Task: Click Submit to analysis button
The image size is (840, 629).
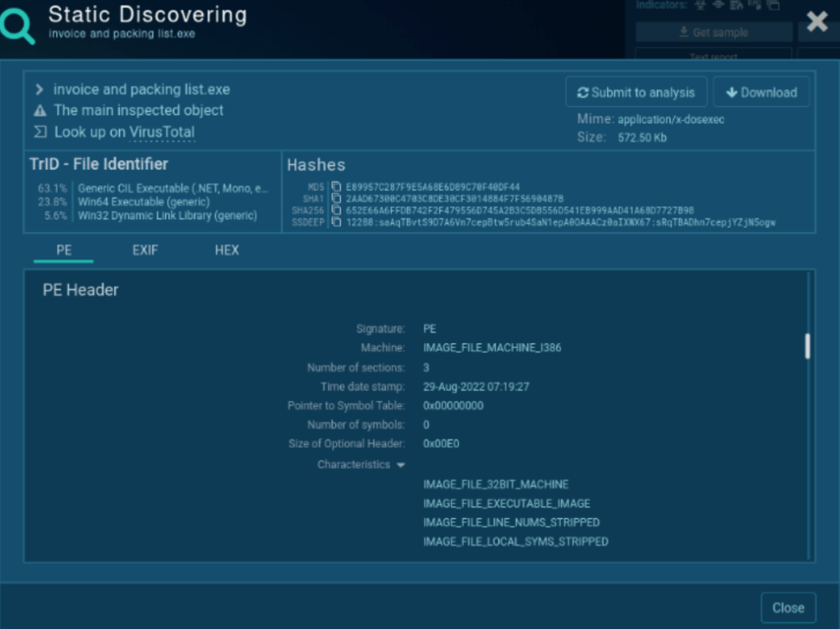Action: click(636, 93)
